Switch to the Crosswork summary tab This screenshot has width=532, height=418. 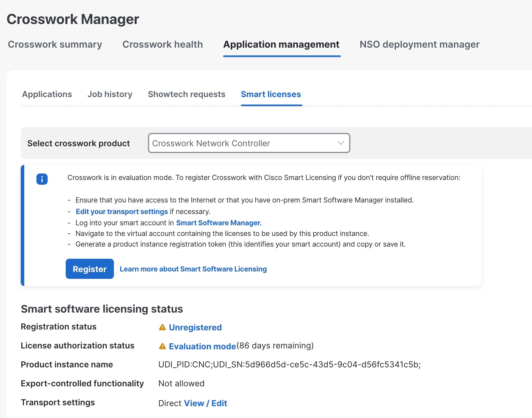pyautogui.click(x=55, y=44)
